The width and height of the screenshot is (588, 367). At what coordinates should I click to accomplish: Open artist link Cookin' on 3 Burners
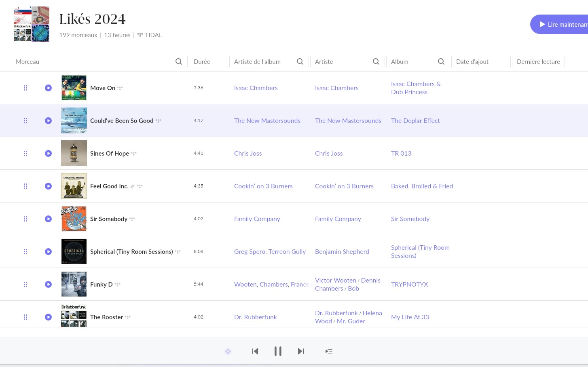pyautogui.click(x=344, y=186)
